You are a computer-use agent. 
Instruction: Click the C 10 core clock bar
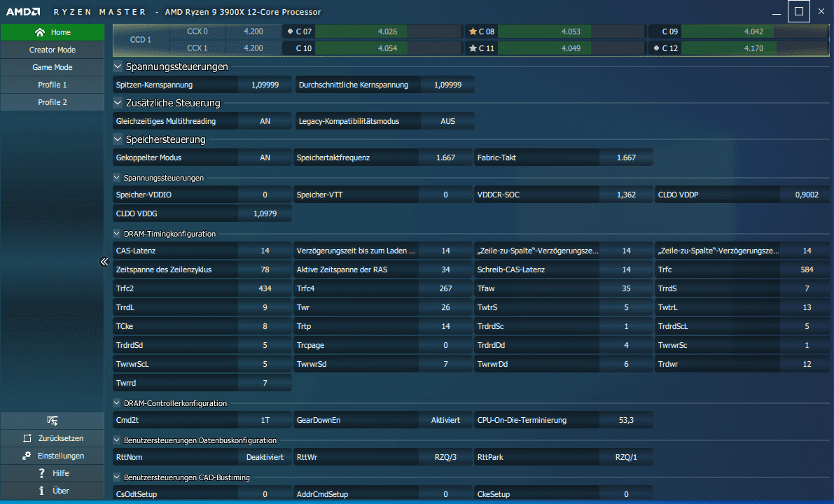click(x=387, y=48)
